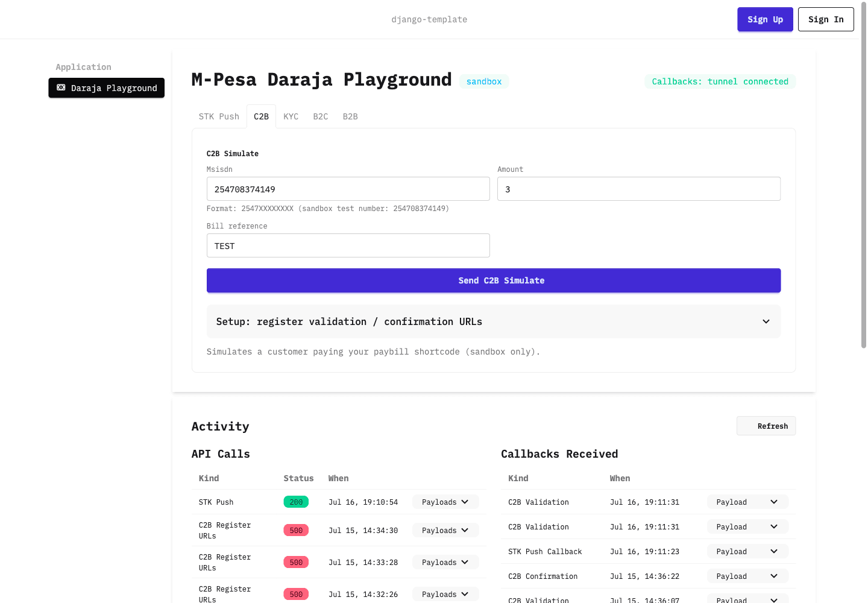Open Payloads for the Jul 15, 14:34:30 call

[445, 530]
